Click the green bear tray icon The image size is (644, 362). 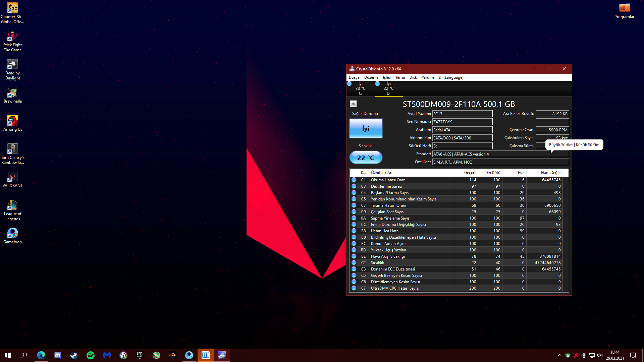pos(568,355)
